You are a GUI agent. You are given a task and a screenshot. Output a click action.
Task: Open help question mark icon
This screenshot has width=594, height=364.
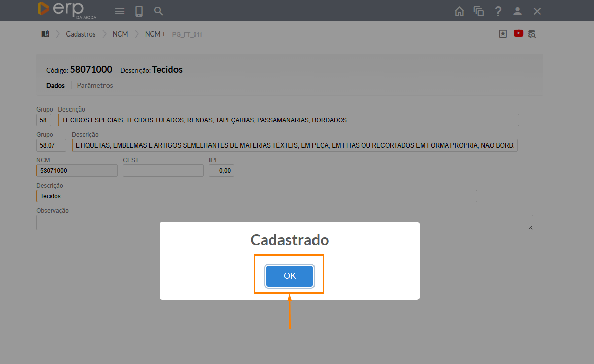click(x=498, y=11)
